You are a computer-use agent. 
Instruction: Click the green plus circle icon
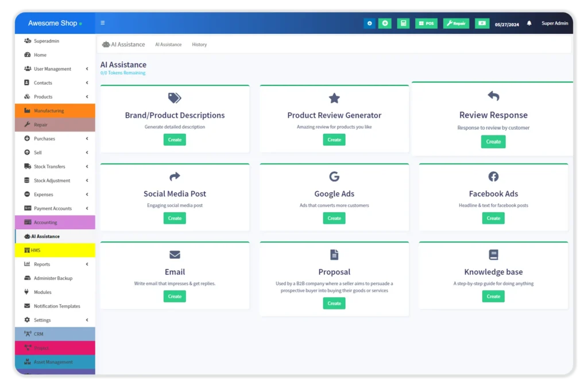pos(385,24)
